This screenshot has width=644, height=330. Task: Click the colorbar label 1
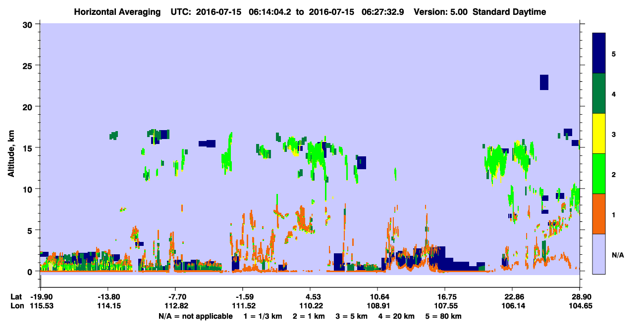614,215
